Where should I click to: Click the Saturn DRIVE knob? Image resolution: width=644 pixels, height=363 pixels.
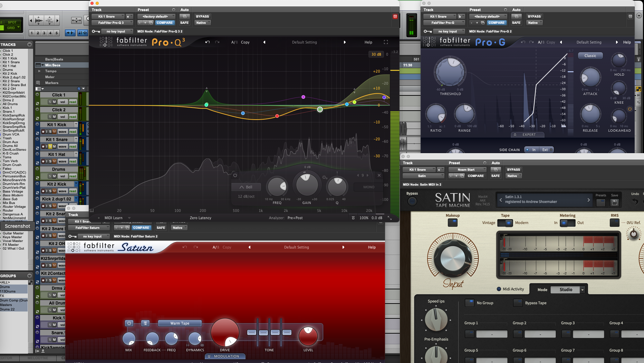(225, 332)
